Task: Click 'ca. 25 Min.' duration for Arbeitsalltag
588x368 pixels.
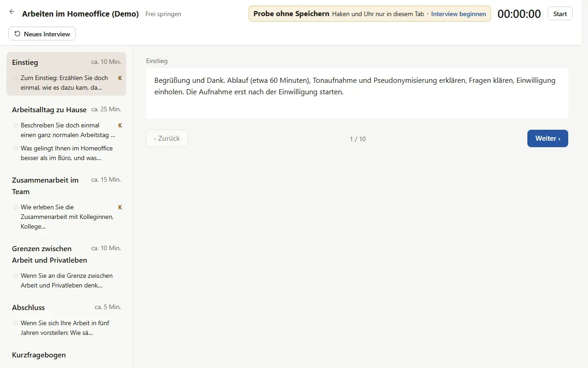Action: pos(106,109)
